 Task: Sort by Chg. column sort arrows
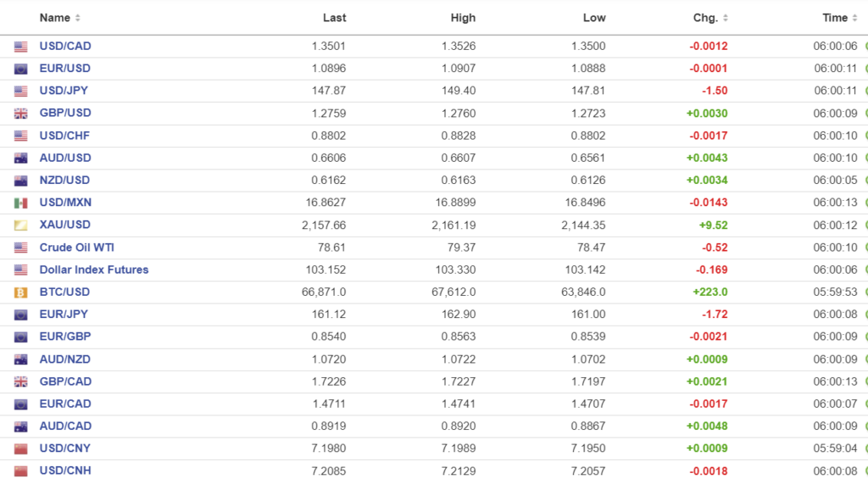726,18
